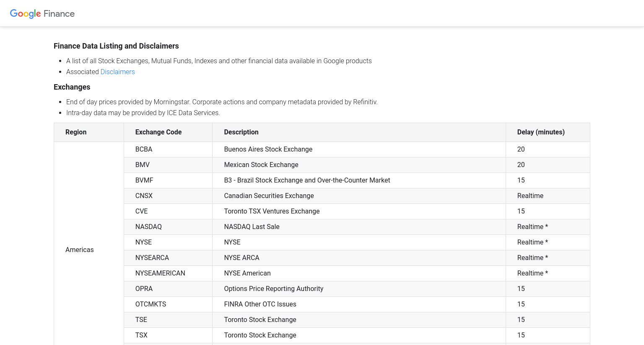Click the BCBA exchange code
The height and width of the screenshot is (345, 644).
coord(144,149)
